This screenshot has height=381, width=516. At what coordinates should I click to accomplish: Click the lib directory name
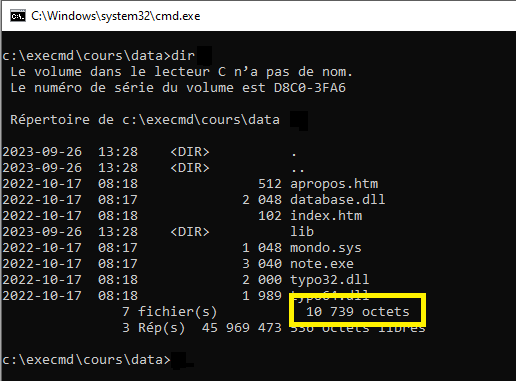[302, 231]
